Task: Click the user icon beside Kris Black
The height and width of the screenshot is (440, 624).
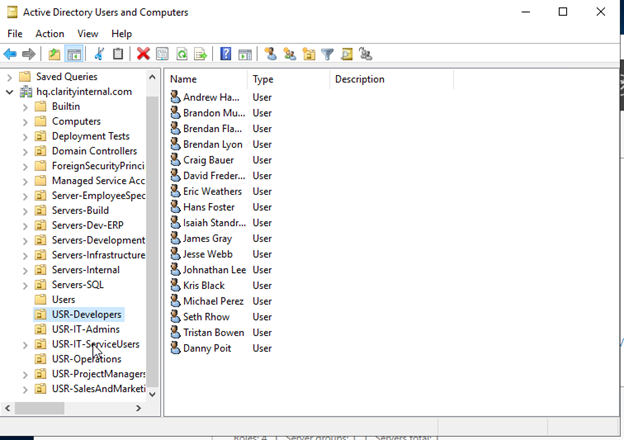Action: pyautogui.click(x=175, y=285)
